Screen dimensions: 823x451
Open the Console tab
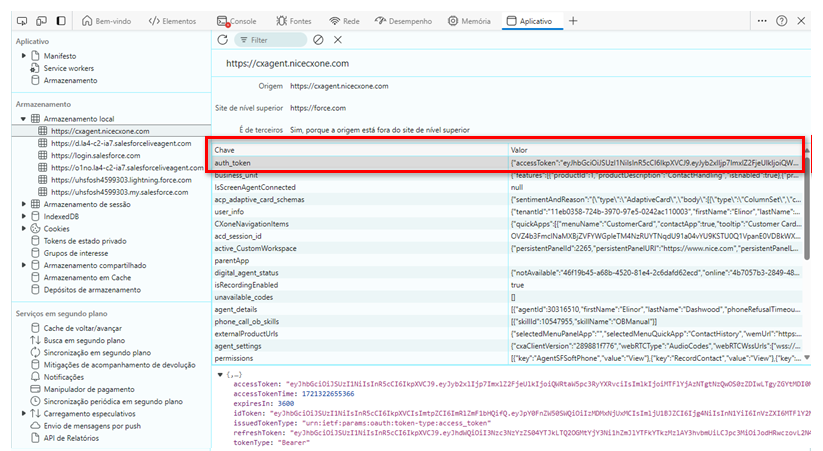[x=237, y=21]
